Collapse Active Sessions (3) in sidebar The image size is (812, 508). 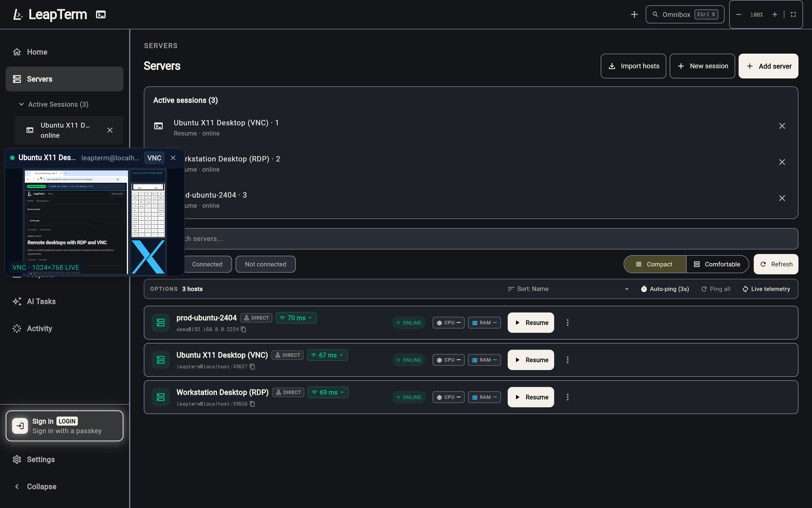coord(54,104)
